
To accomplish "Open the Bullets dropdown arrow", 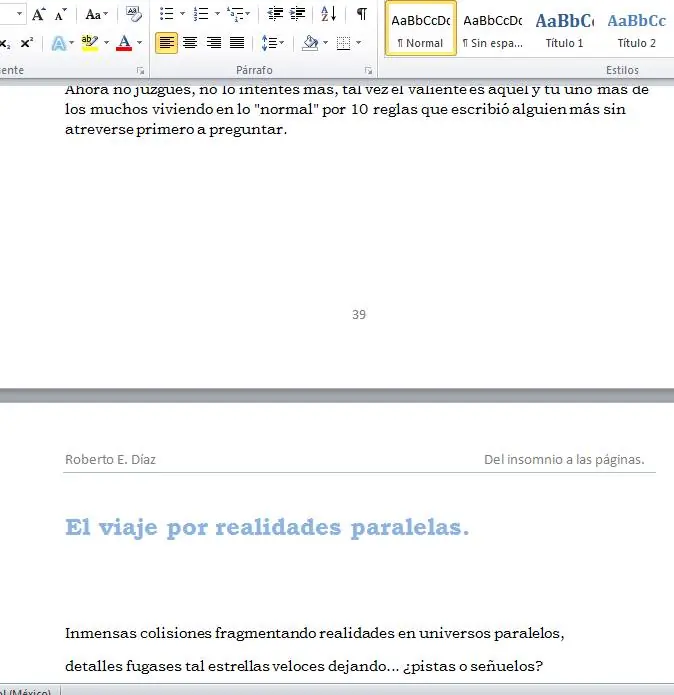I will click(x=182, y=14).
